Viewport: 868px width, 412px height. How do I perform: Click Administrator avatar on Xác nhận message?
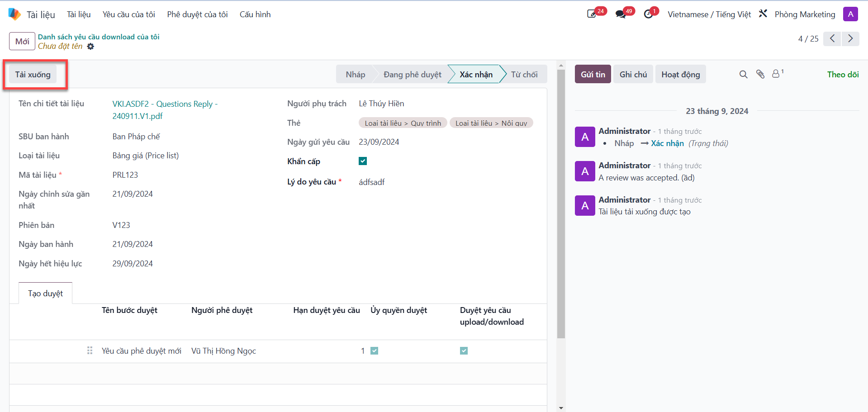tap(585, 137)
